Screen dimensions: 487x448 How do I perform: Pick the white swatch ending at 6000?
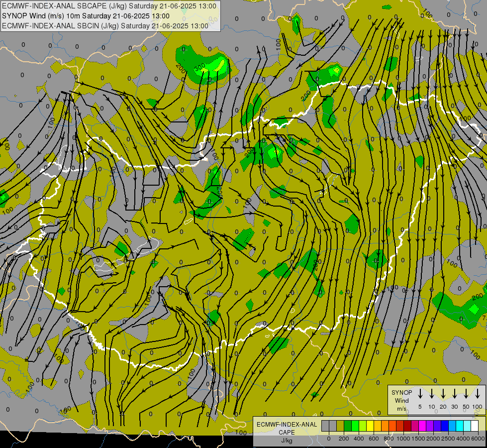475,426
